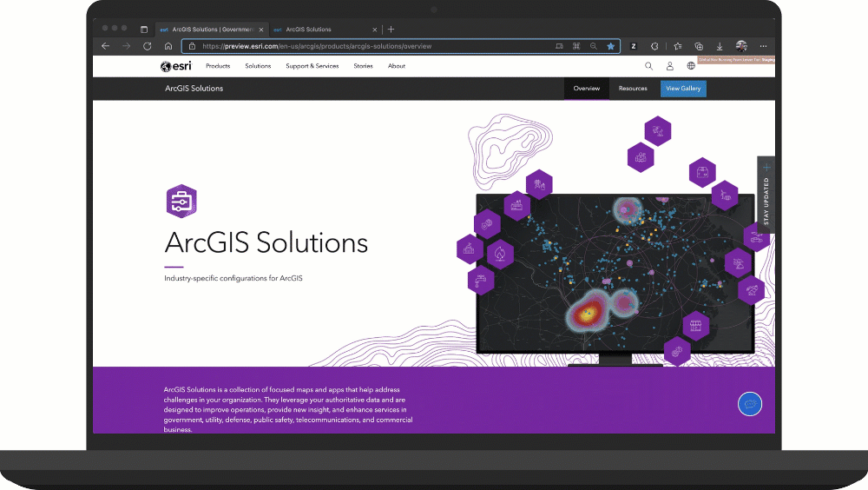The height and width of the screenshot is (490, 868).
Task: Click the storefront hexagon icon near monitor bottom
Action: click(x=696, y=326)
